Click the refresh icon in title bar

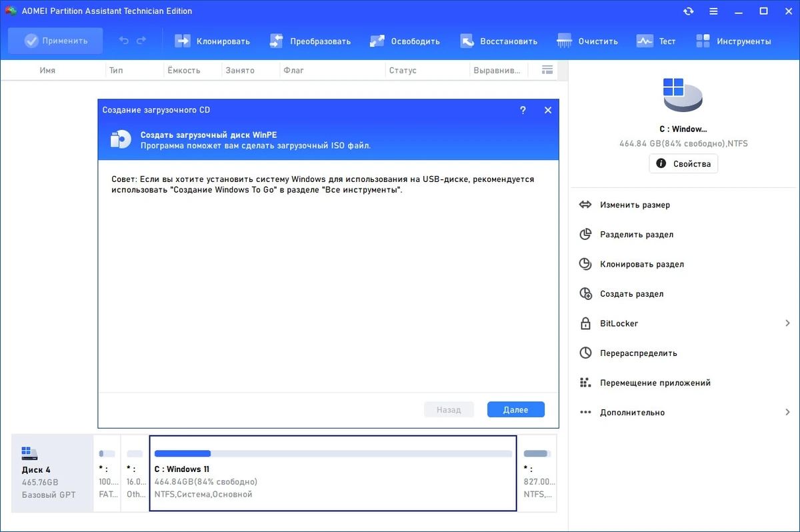688,11
